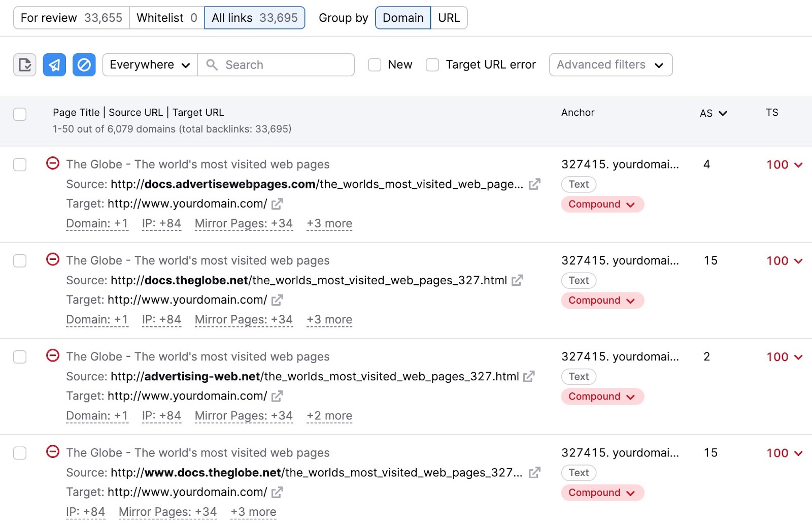The image size is (812, 529).
Task: Expand TS 100 score in advertisewebpages row
Action: pyautogui.click(x=785, y=164)
